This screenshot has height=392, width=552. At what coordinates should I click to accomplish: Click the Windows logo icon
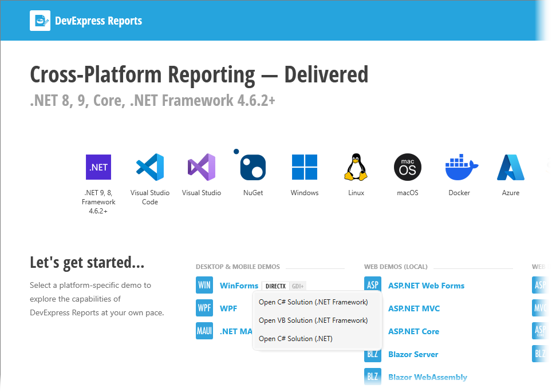pos(305,167)
